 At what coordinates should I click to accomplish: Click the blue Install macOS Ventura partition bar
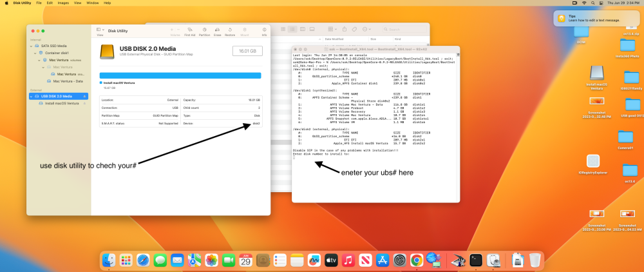pyautogui.click(x=180, y=75)
